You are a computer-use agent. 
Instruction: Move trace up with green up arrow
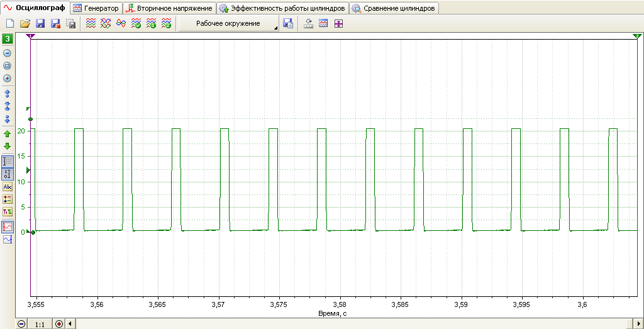pos(8,134)
